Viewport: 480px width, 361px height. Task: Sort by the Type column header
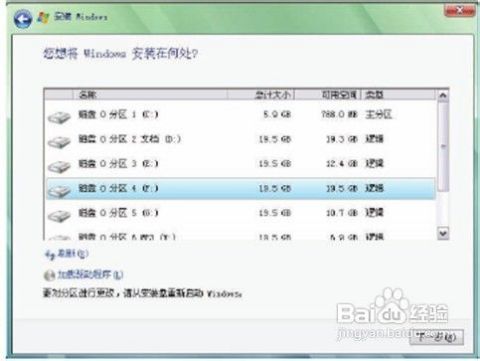pyautogui.click(x=399, y=95)
